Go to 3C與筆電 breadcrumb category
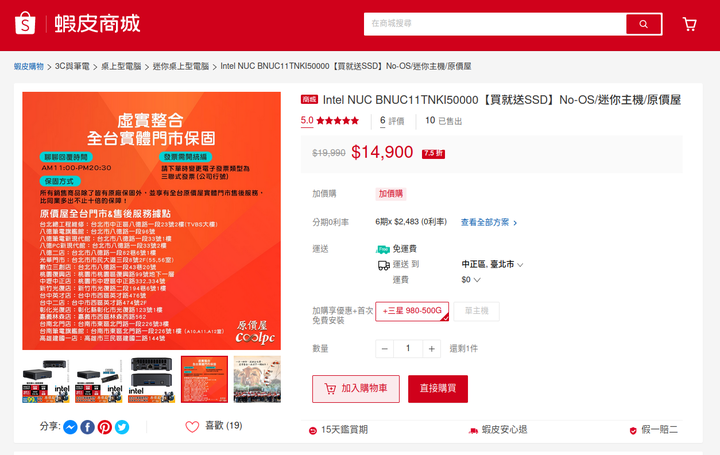The image size is (720, 455). point(72,66)
